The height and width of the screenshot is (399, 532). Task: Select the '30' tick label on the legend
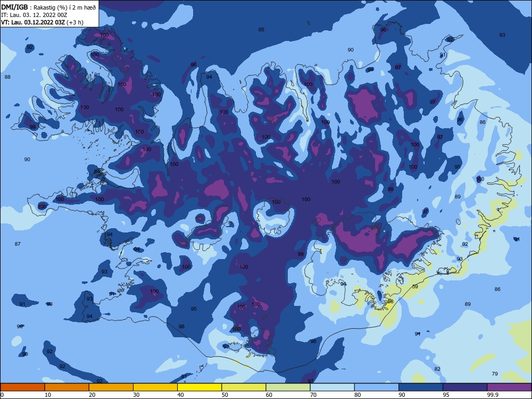coord(136,395)
